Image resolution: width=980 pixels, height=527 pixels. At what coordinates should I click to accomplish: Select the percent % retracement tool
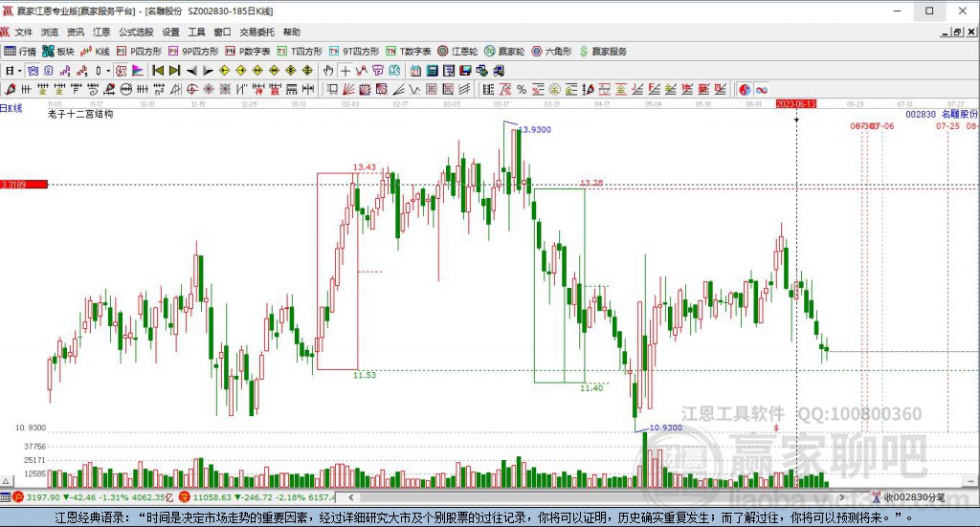522,89
